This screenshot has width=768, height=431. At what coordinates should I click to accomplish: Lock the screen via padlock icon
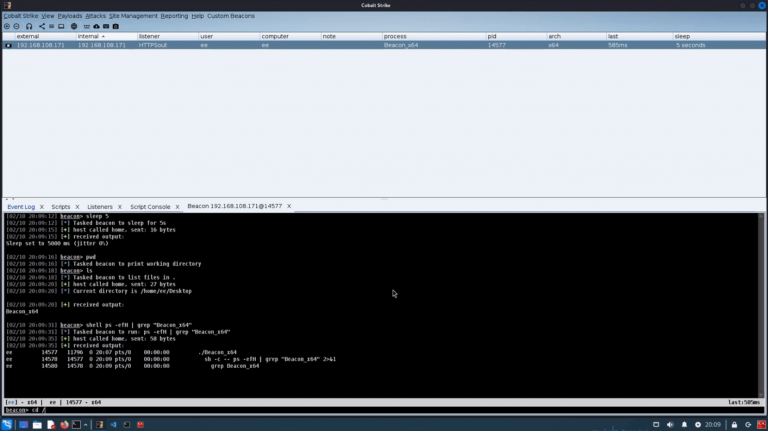coord(734,425)
